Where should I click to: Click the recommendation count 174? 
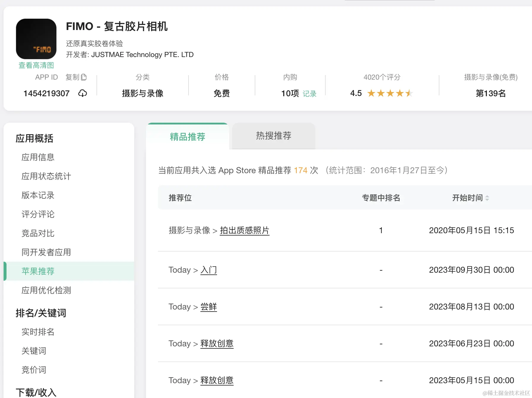[301, 170]
